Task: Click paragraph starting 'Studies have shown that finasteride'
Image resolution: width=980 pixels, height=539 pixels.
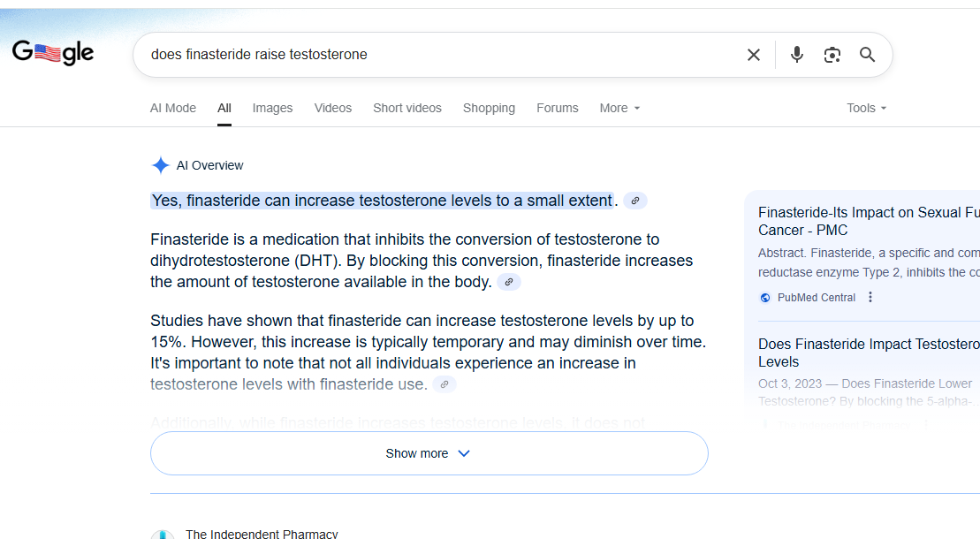Action: [429, 353]
